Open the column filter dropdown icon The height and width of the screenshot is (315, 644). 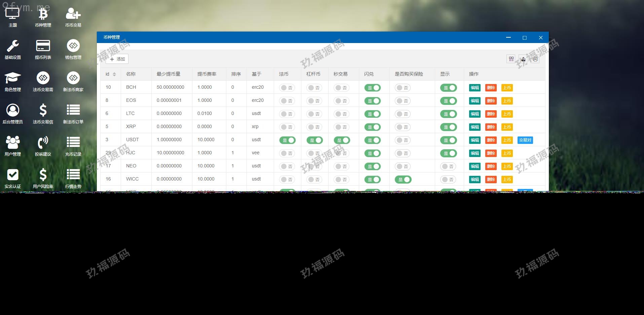511,59
